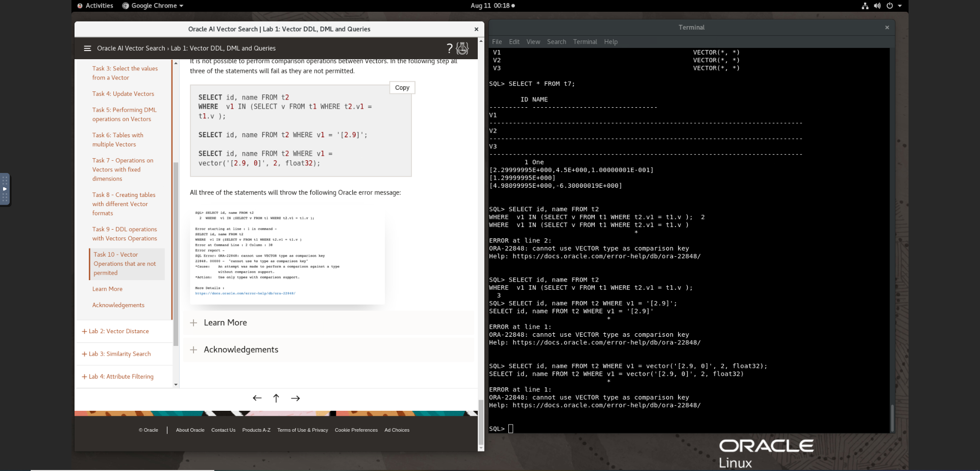Open the Oracle LiveLabs mascot icon
This screenshot has height=471, width=980.
point(462,48)
